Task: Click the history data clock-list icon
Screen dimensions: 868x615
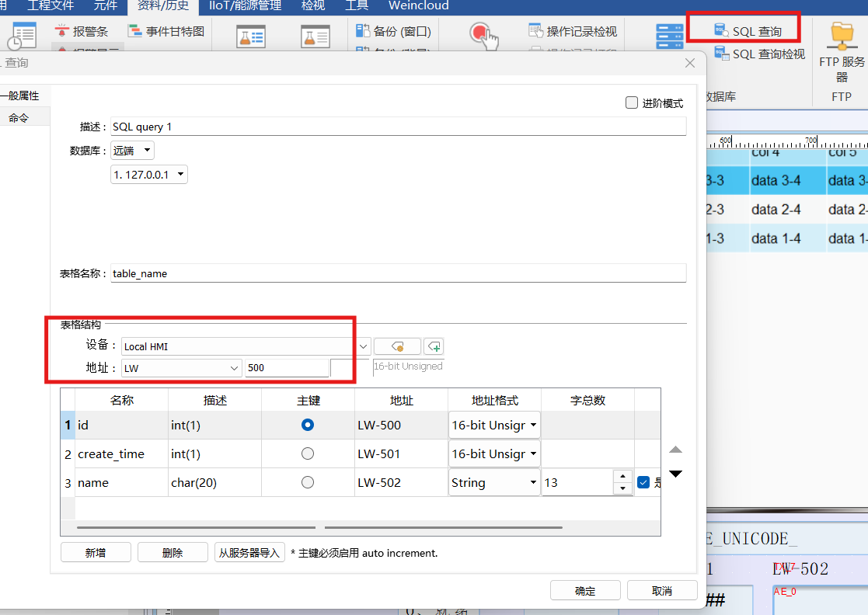Action: coord(22,36)
